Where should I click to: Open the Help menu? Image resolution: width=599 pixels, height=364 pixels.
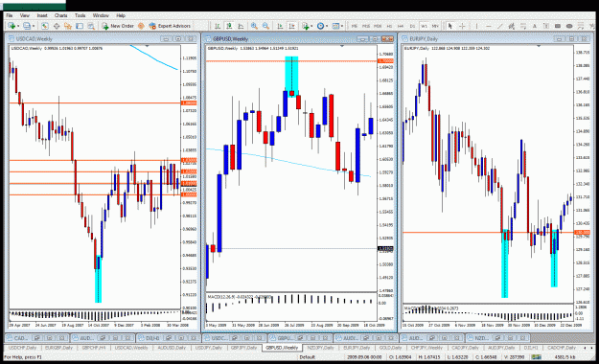coord(121,15)
